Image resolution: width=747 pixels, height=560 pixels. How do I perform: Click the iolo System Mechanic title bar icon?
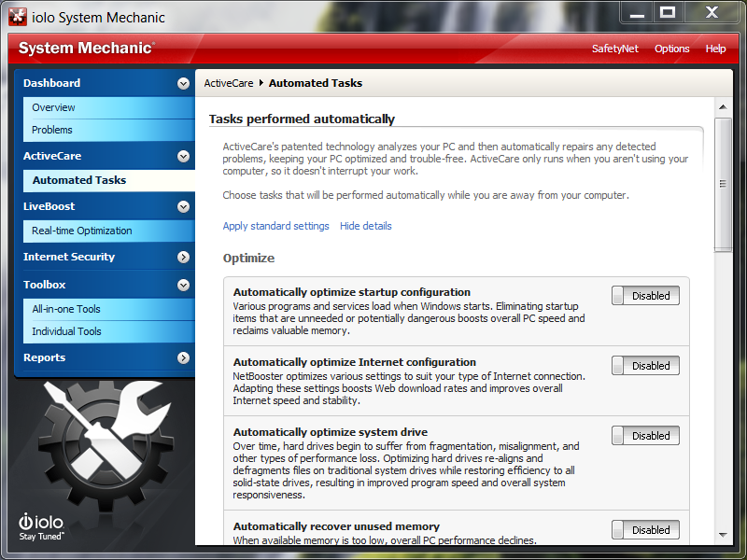coord(17,17)
